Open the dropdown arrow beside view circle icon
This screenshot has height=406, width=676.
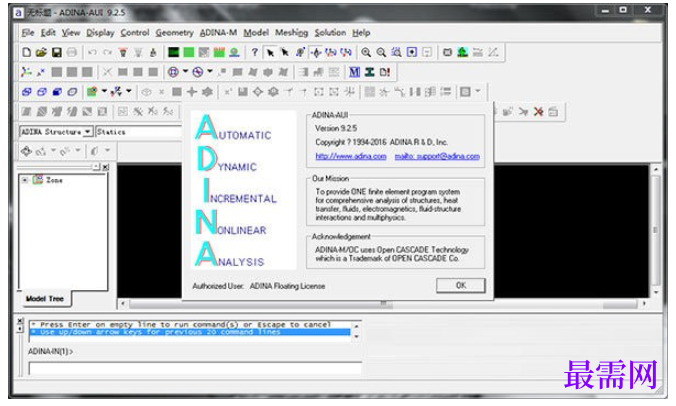tap(185, 71)
